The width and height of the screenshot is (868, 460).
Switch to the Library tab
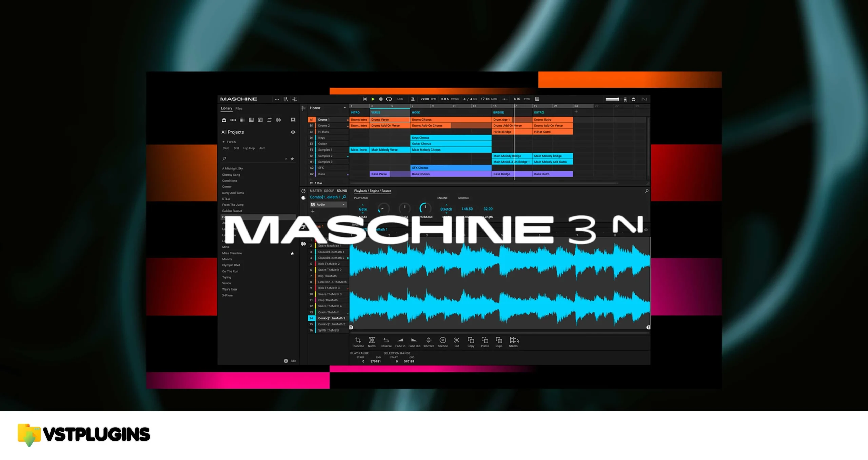coord(226,109)
